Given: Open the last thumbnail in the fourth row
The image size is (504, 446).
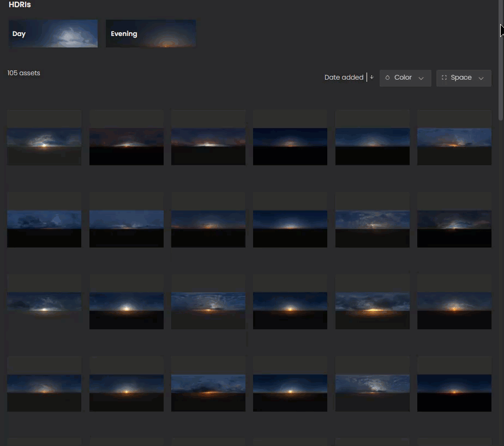Looking at the screenshot, I should [454, 384].
